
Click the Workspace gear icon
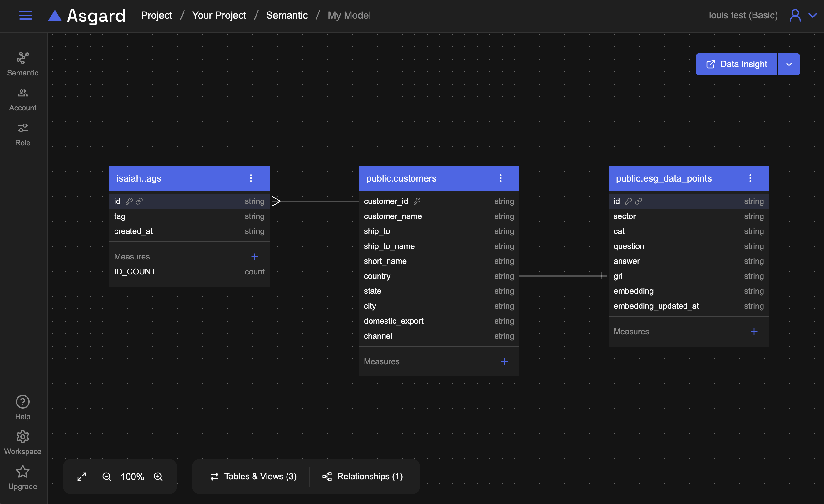click(x=23, y=437)
